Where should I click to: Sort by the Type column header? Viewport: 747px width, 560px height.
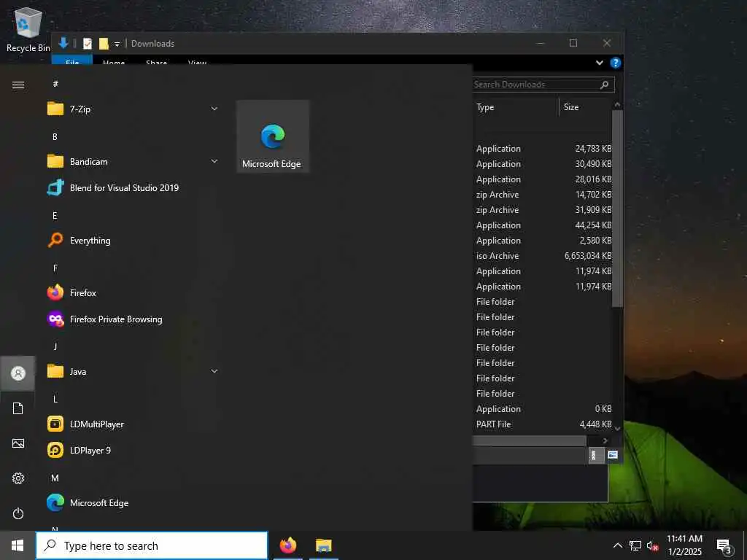click(x=516, y=107)
